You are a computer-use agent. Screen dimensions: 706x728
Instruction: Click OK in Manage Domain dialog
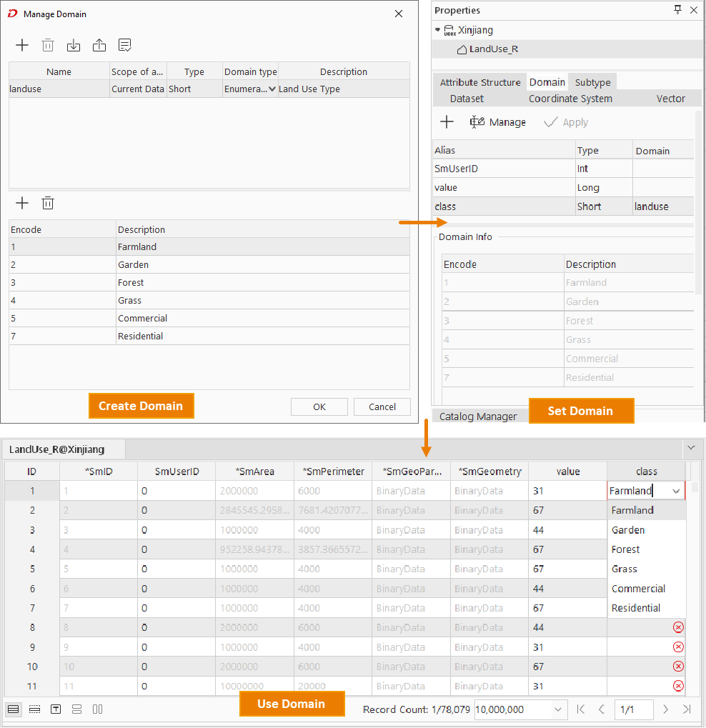point(319,407)
